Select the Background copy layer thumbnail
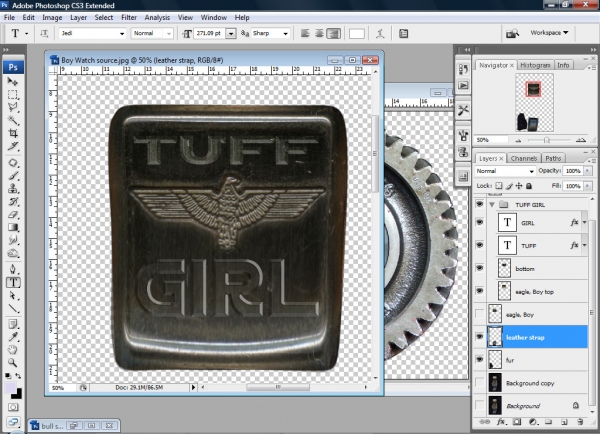Viewport: 600px width, 434px height. tap(495, 383)
